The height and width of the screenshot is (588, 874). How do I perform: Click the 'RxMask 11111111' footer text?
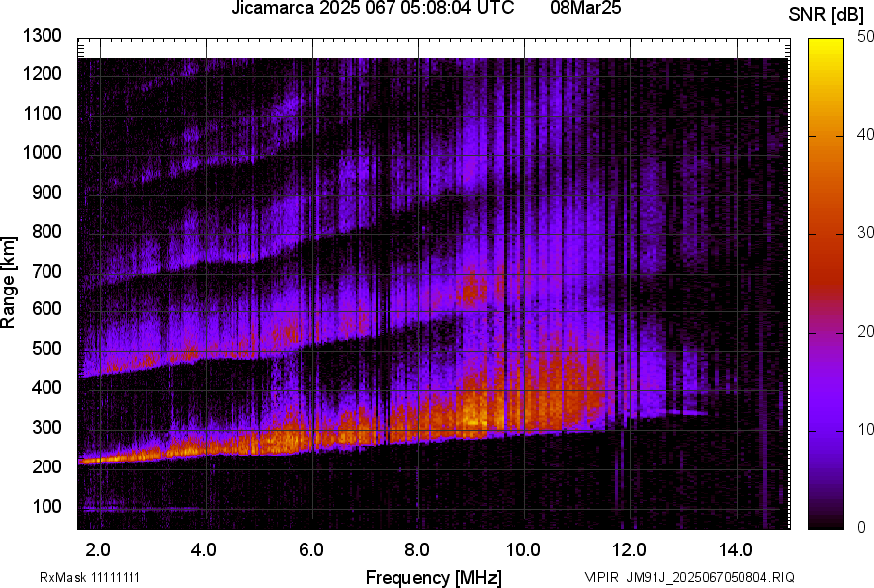90,577
